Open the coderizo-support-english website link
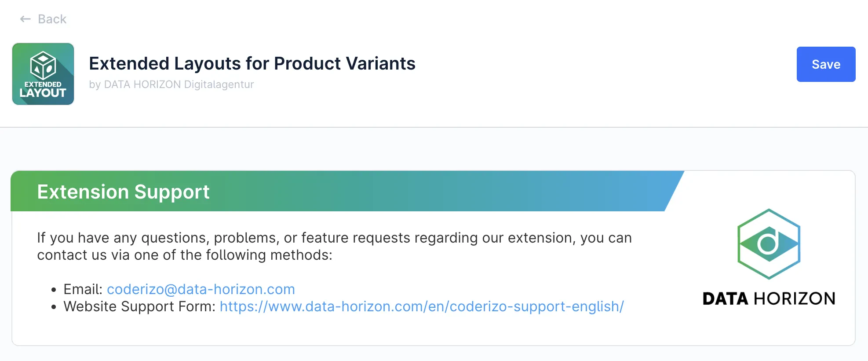Image resolution: width=868 pixels, height=361 pixels. coord(421,306)
